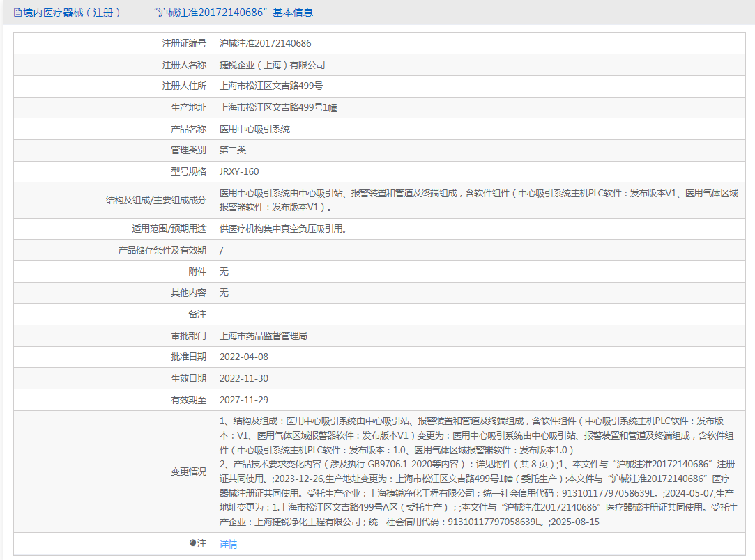Click approval date 2022-04-08
Viewport: 755px width, 560px height.
pos(243,357)
